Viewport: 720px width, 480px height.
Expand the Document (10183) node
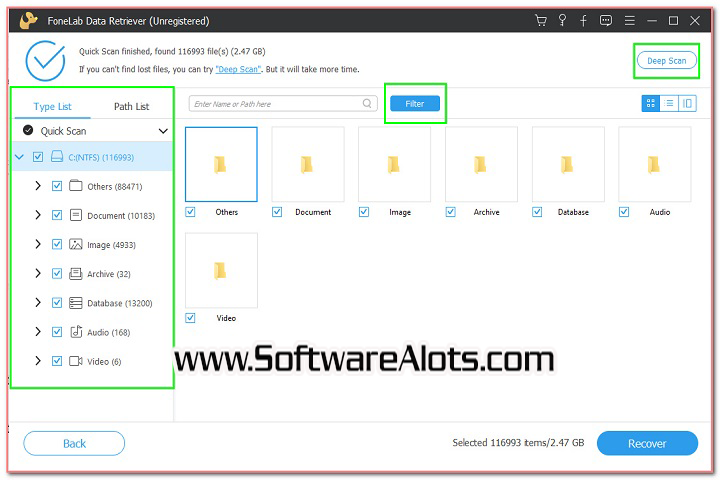38,215
